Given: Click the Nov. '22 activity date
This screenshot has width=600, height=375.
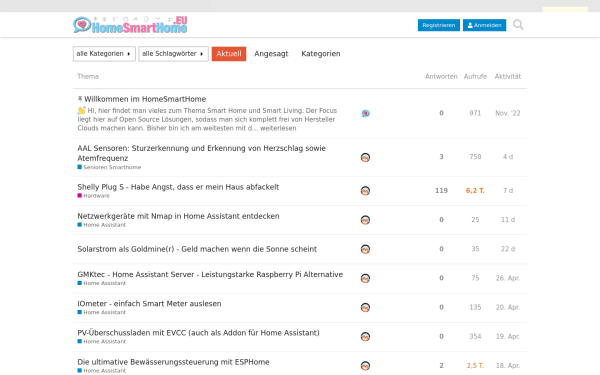Looking at the screenshot, I should [508, 113].
